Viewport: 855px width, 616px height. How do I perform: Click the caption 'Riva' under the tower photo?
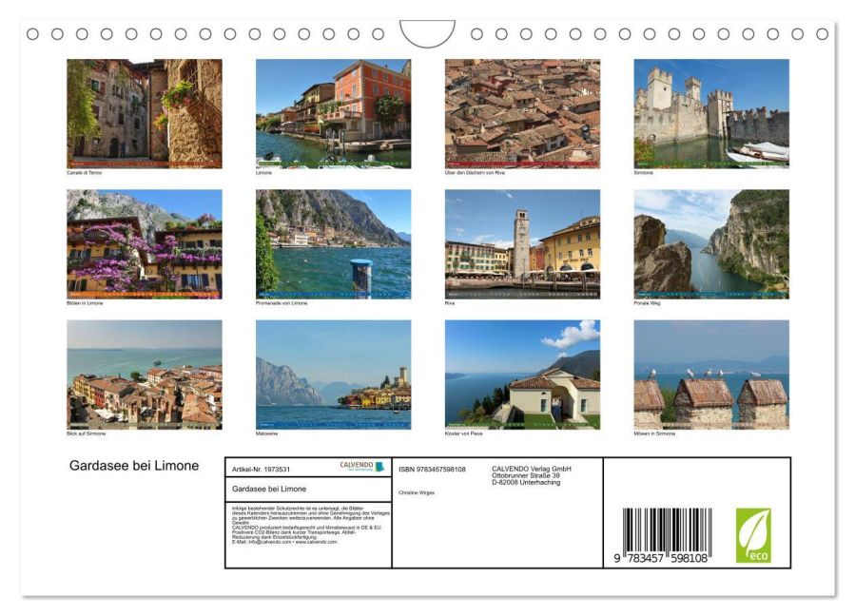coord(450,303)
